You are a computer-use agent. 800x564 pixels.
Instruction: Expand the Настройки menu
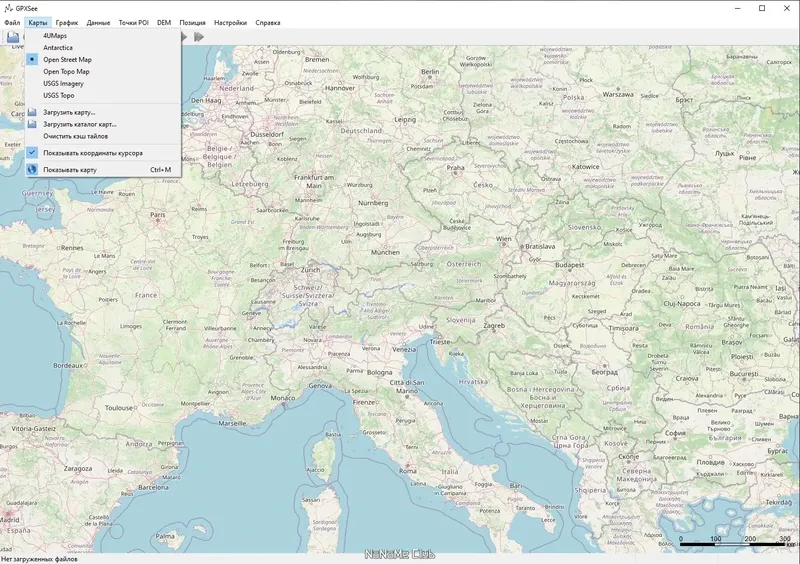tap(230, 22)
